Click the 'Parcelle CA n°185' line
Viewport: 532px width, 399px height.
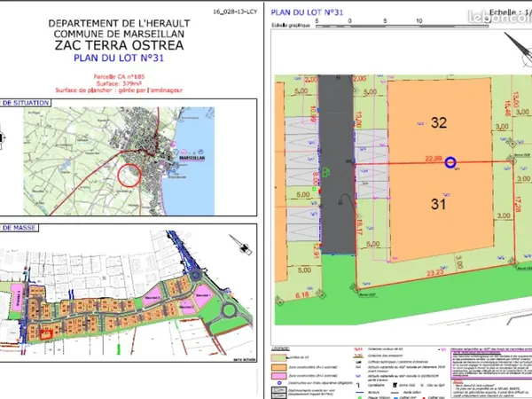119,76
